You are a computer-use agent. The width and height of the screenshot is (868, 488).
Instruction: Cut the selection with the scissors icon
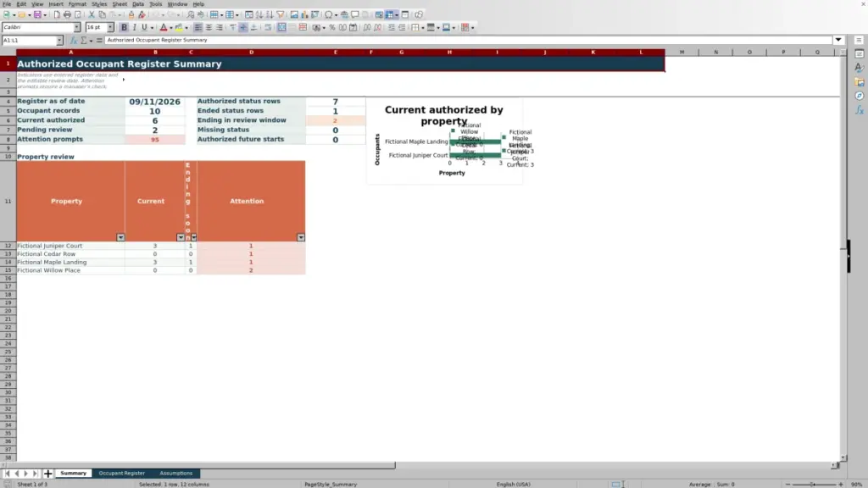coord(92,15)
